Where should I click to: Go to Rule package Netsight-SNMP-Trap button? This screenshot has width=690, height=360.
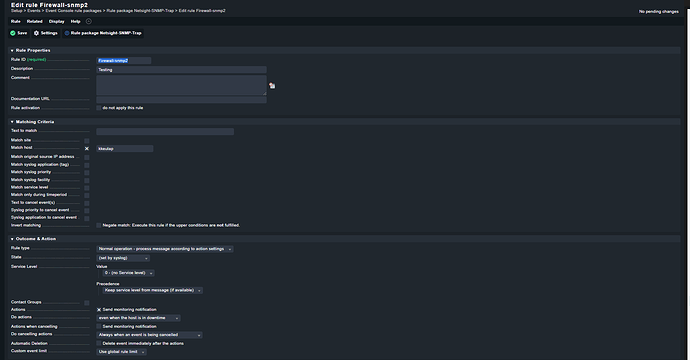click(103, 33)
